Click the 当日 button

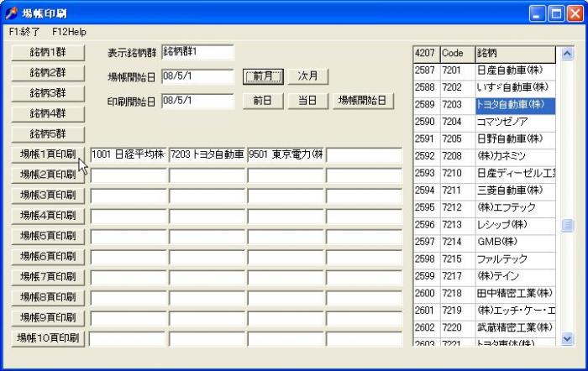tap(308, 101)
